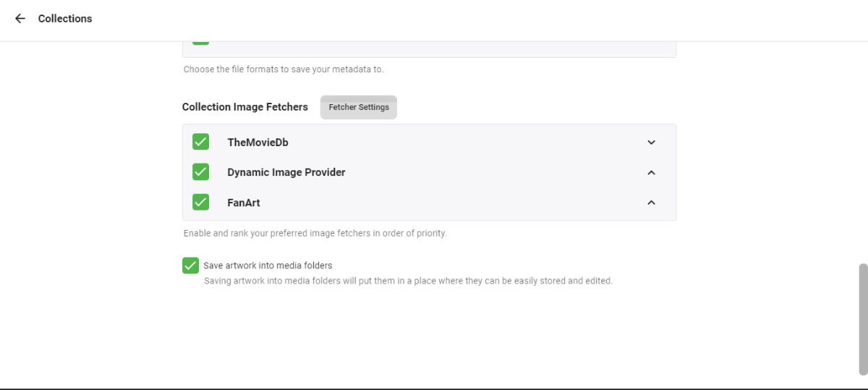This screenshot has height=390, width=868.
Task: Click the 'Enable and rank' help text
Action: [315, 234]
